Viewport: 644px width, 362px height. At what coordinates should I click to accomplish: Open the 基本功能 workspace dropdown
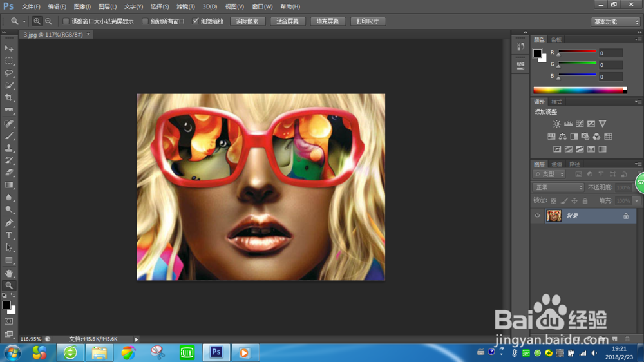616,22
